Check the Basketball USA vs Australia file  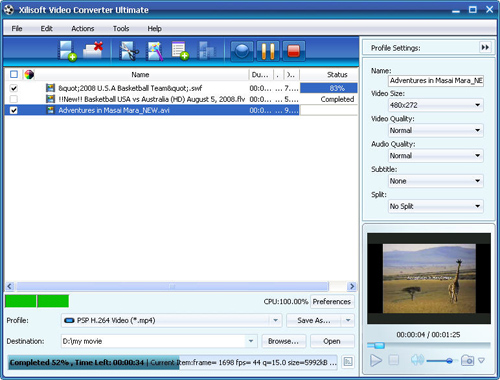click(x=14, y=99)
